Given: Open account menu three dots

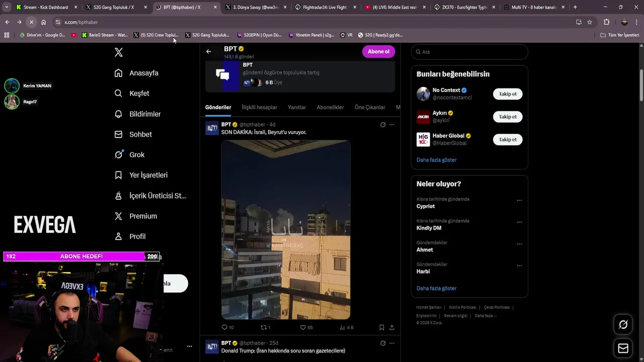Looking at the screenshot, I should coord(189,346).
